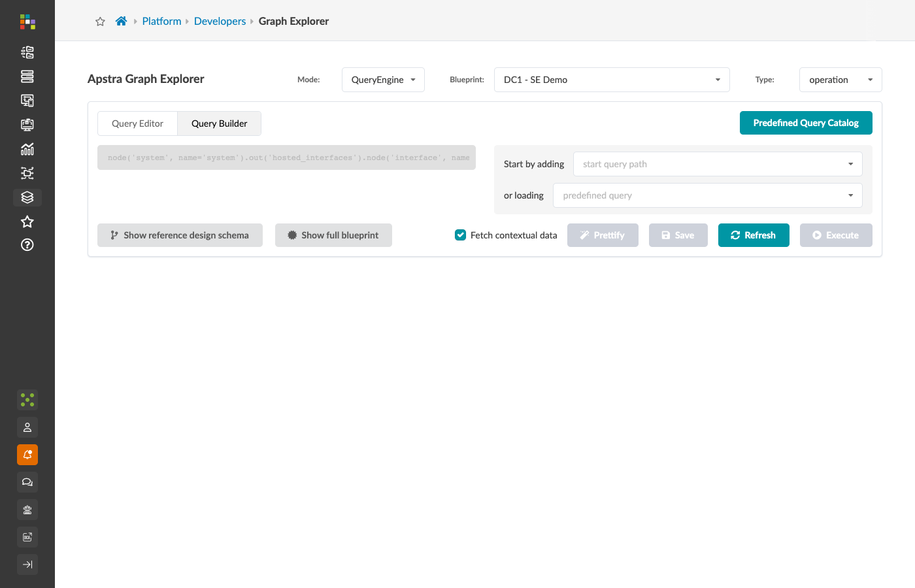The image size is (915, 588).
Task: Click the Save button
Action: click(678, 235)
